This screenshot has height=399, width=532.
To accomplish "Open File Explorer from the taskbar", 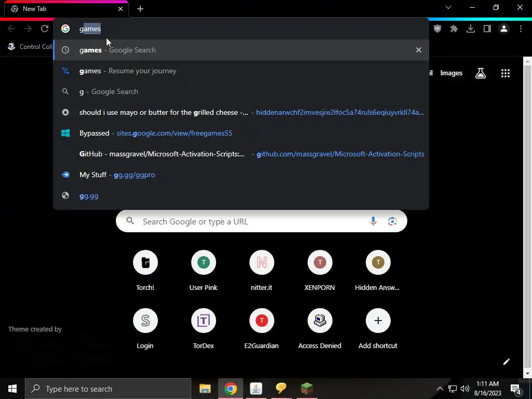I will coord(205,389).
